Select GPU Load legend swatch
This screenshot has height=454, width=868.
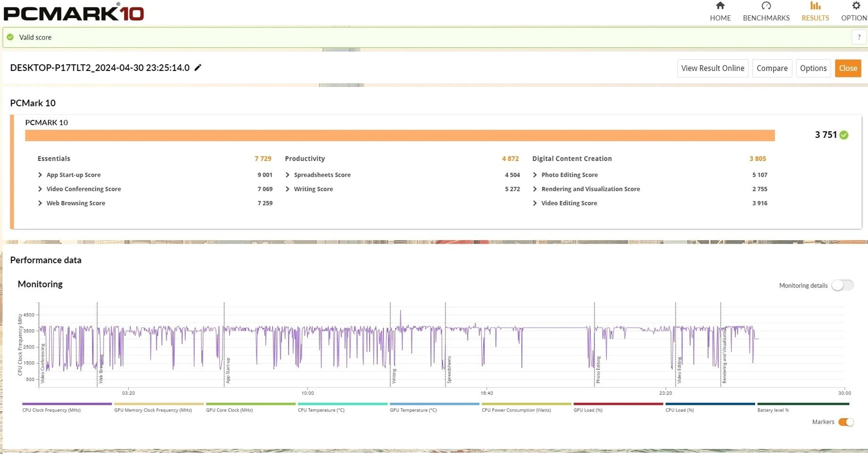[x=618, y=404]
